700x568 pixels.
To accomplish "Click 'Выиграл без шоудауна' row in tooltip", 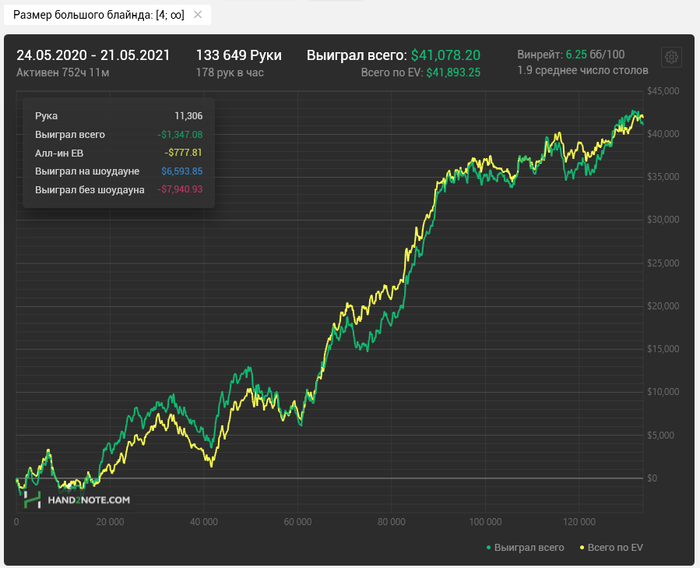I will 118,189.
